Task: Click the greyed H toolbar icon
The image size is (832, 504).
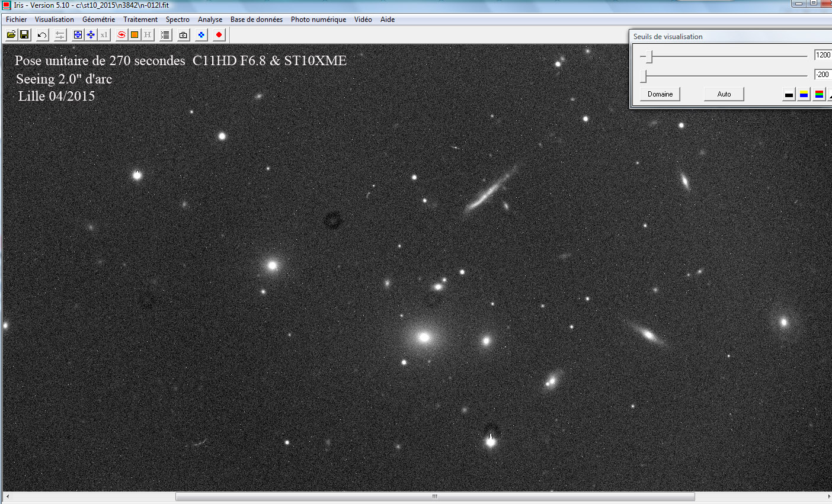Action: pos(148,35)
